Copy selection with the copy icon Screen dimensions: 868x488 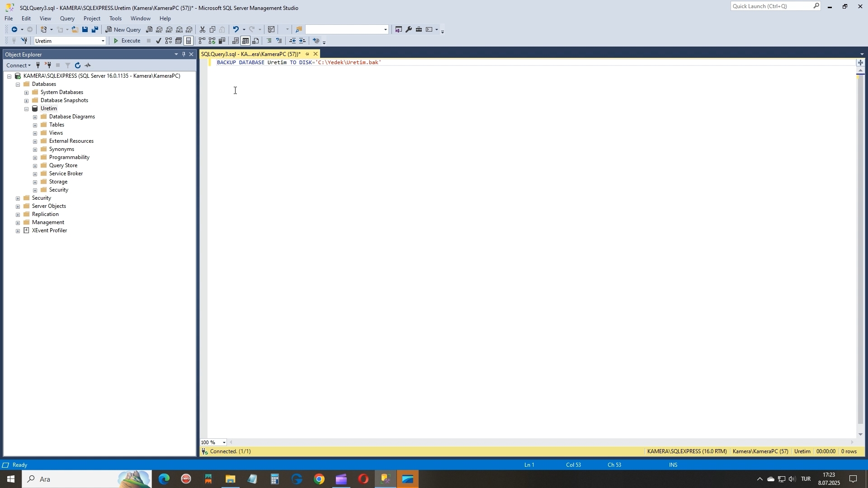[212, 30]
